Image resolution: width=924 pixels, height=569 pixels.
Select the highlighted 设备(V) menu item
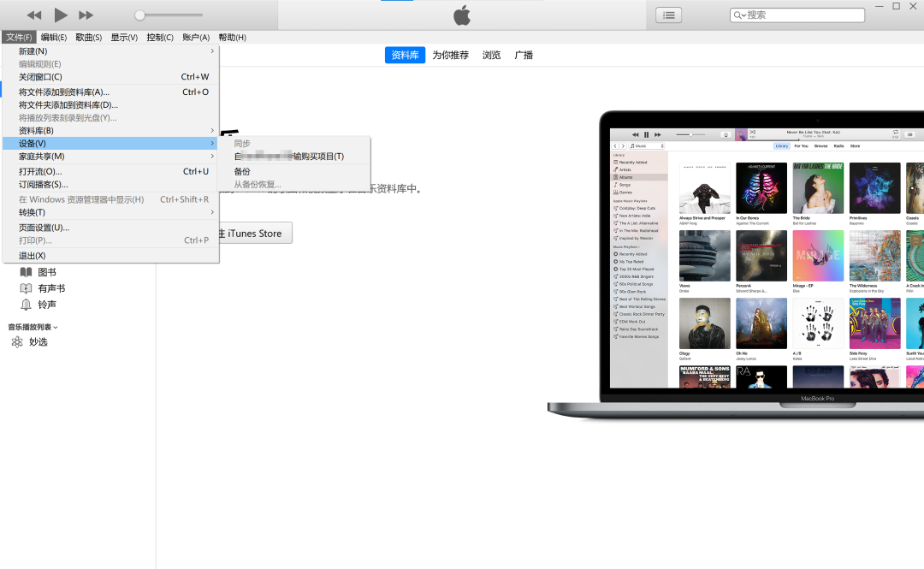click(110, 143)
